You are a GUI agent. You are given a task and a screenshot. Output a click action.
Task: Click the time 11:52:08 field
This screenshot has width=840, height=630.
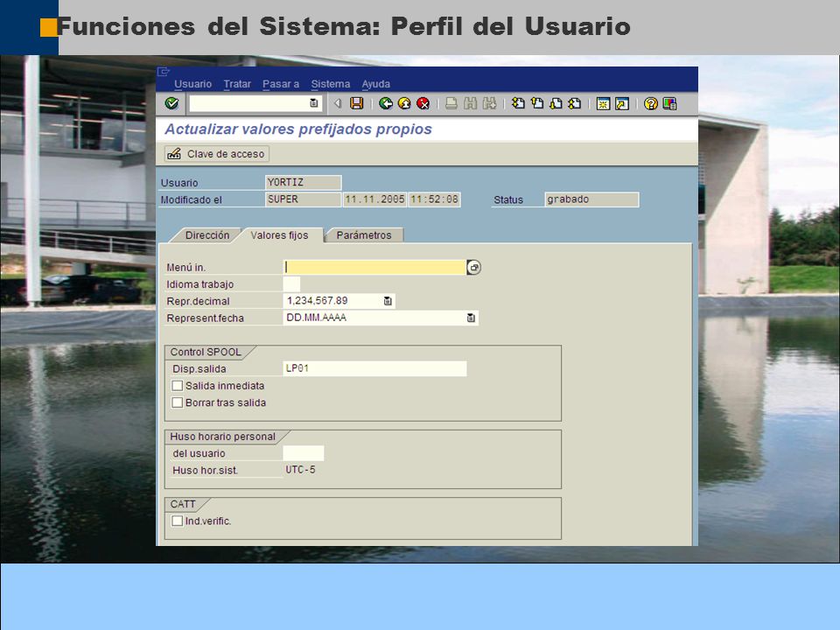click(x=435, y=199)
